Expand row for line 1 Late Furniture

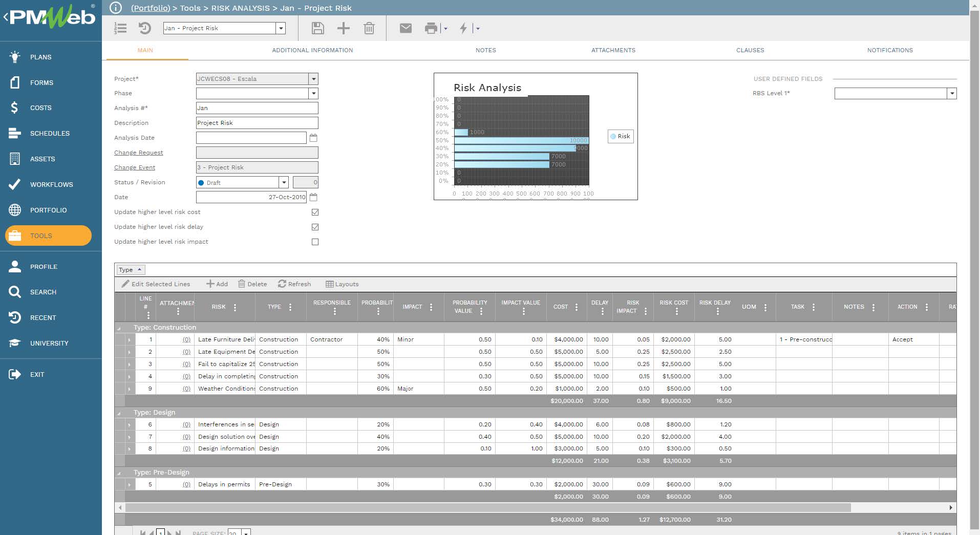(x=129, y=340)
